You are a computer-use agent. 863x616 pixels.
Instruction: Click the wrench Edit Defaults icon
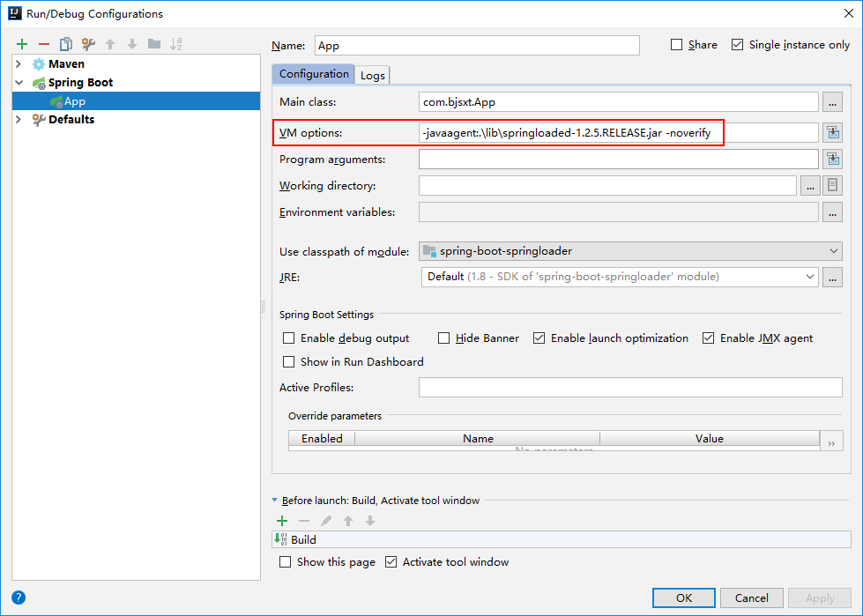(x=88, y=44)
